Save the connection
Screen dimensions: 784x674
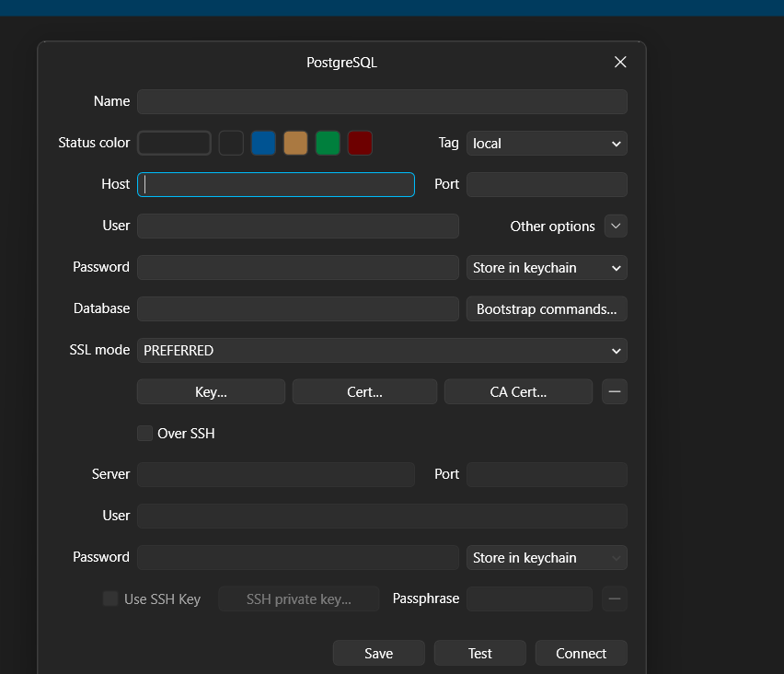[378, 653]
